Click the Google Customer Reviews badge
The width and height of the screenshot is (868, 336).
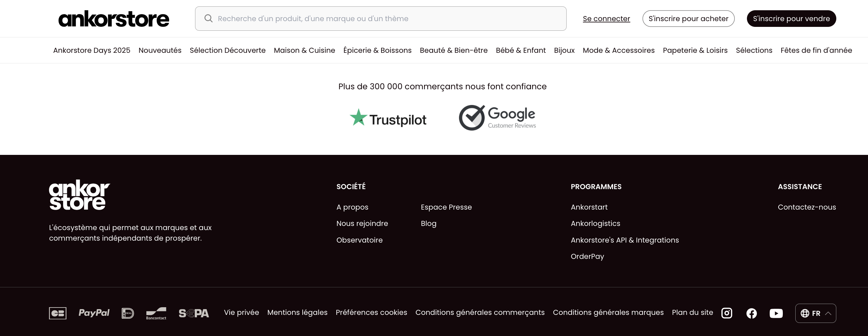click(x=497, y=118)
